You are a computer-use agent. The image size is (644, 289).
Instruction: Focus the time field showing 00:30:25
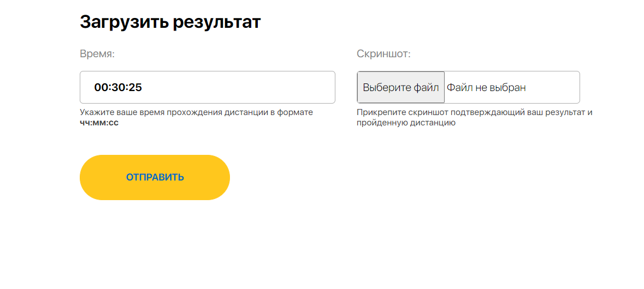coord(208,87)
